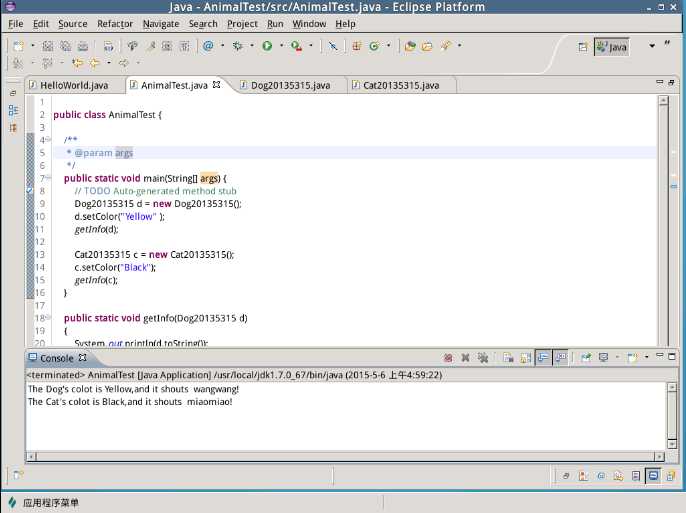This screenshot has height=513, width=686.
Task: Open the Project menu
Action: click(242, 24)
